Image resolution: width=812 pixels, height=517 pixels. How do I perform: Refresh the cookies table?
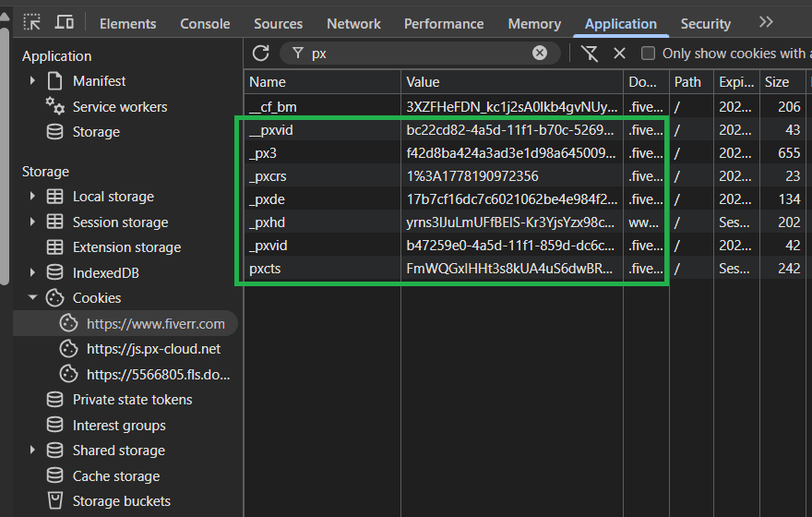261,54
